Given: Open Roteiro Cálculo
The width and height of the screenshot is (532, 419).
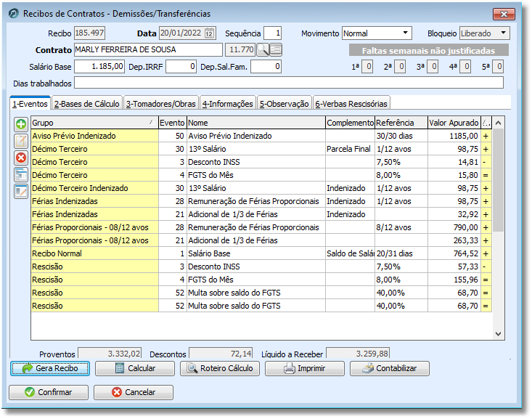Looking at the screenshot, I should (219, 368).
